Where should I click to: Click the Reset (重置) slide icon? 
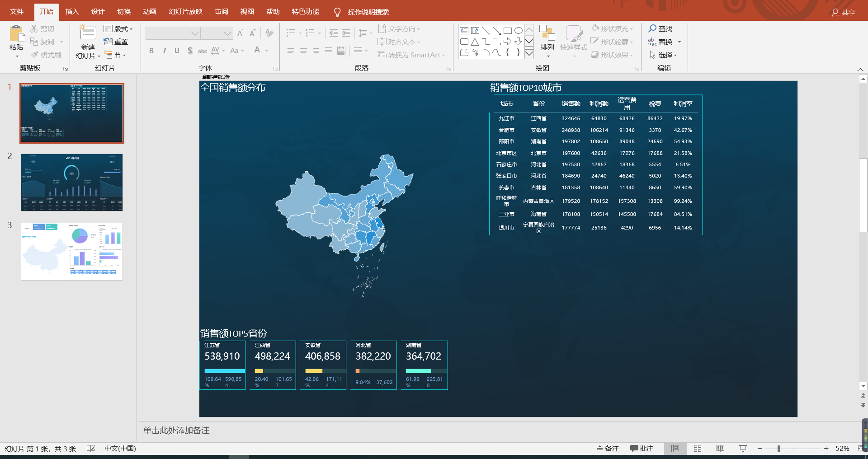point(108,42)
